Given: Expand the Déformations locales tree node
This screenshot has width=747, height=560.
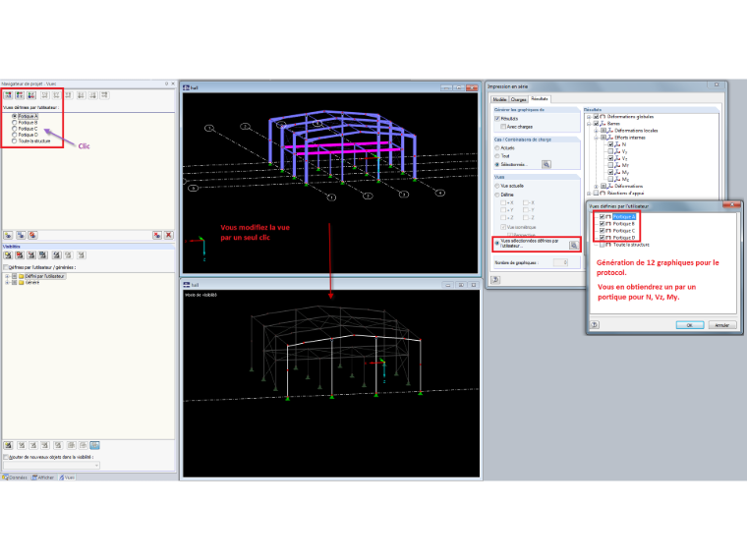Looking at the screenshot, I should tap(596, 131).
